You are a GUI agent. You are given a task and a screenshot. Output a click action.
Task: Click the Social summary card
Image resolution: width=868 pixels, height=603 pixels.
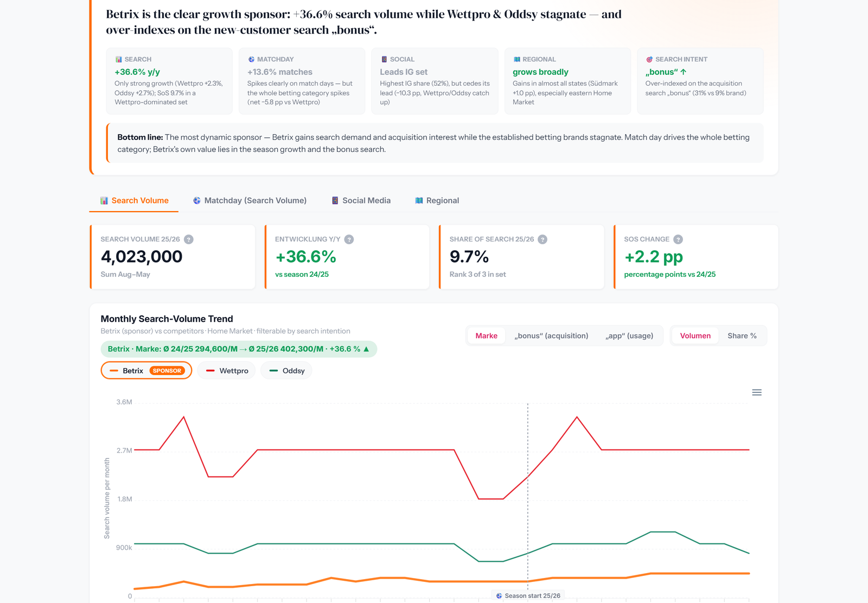(x=435, y=81)
